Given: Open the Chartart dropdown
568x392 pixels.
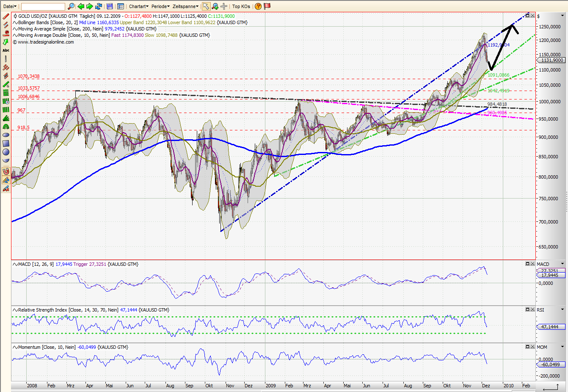Looking at the screenshot, I should tap(138, 6).
